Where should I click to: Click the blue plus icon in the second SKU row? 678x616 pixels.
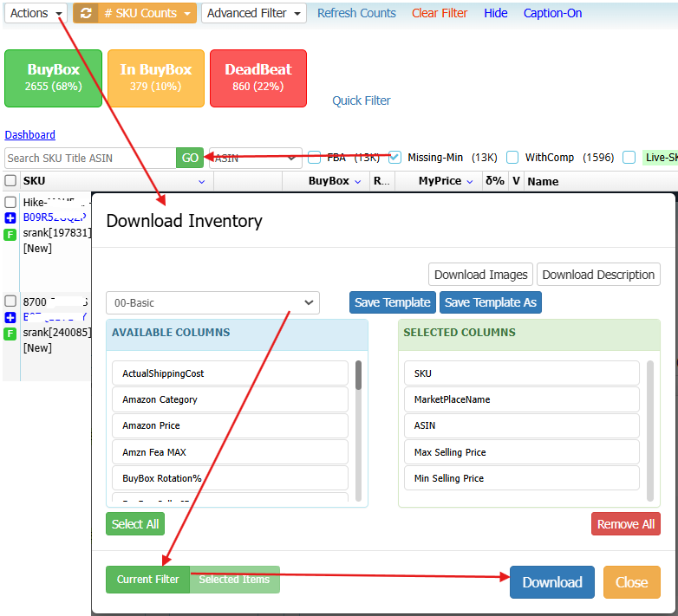coord(10,317)
